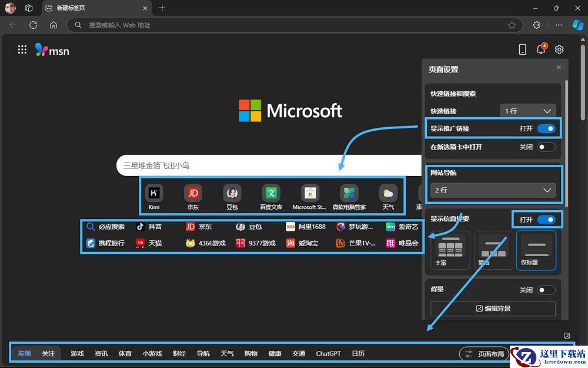Viewport: 588px width, 368px height.
Task: Open the 购物 feed category
Action: (251, 353)
